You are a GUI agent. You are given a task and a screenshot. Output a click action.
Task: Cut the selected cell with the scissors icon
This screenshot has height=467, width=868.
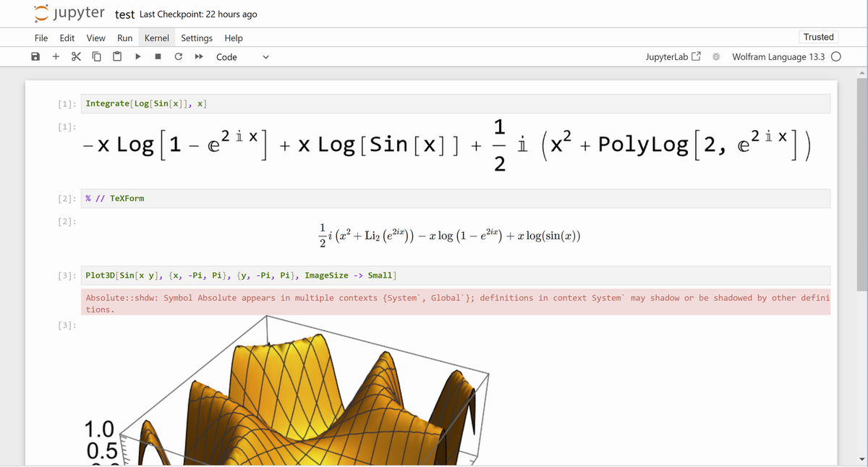[76, 56]
